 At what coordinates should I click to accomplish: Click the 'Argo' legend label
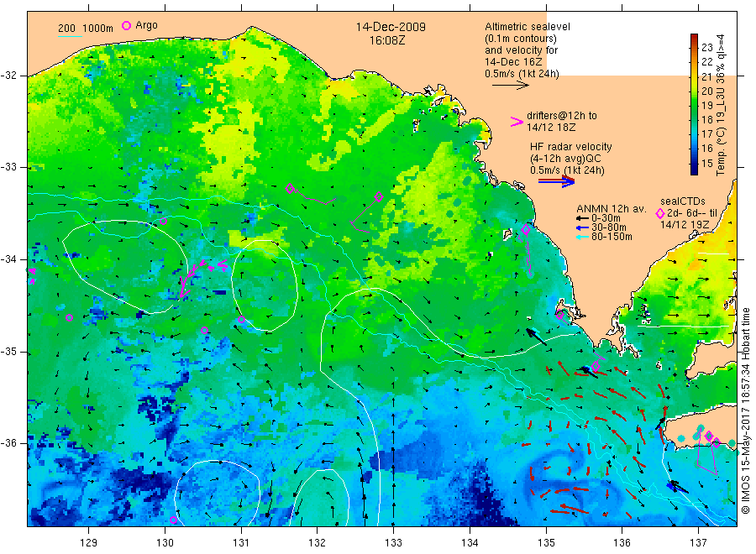coord(146,25)
